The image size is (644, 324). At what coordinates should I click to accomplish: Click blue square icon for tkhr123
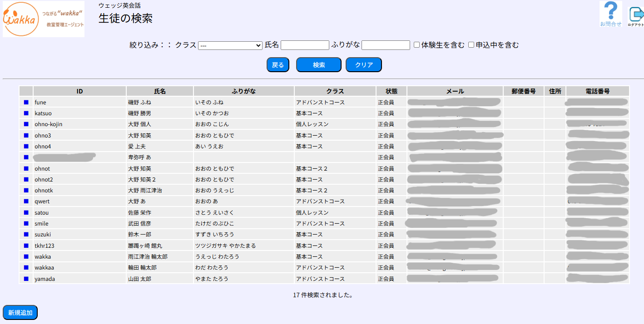26,245
